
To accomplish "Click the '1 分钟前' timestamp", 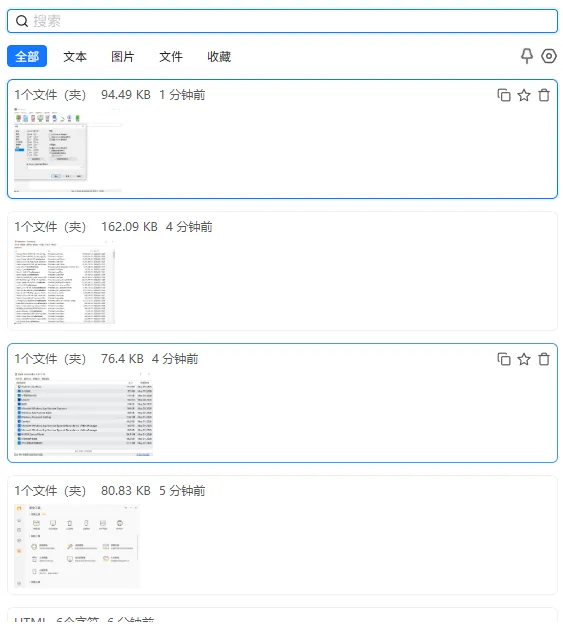I will 182,95.
